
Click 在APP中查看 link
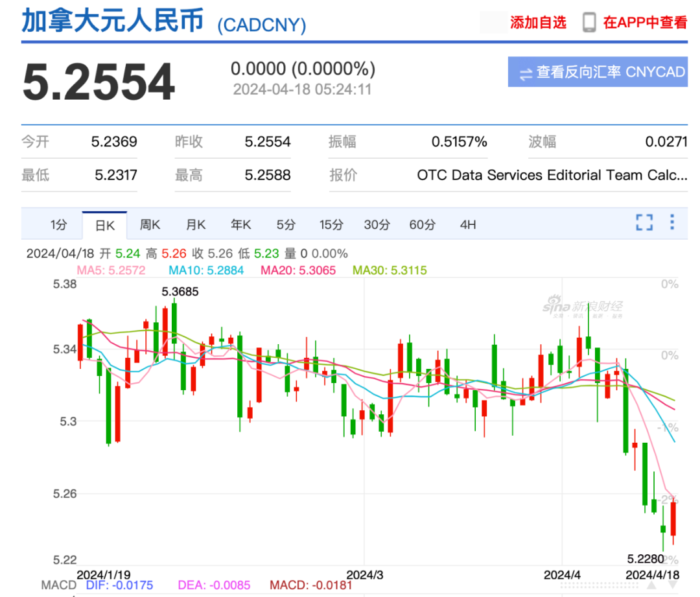[645, 22]
